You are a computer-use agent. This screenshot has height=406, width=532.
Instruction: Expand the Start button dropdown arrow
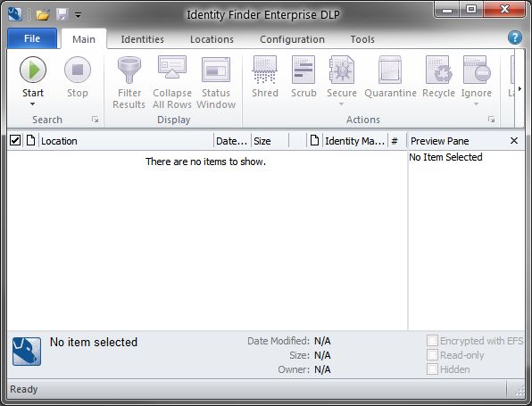click(32, 104)
